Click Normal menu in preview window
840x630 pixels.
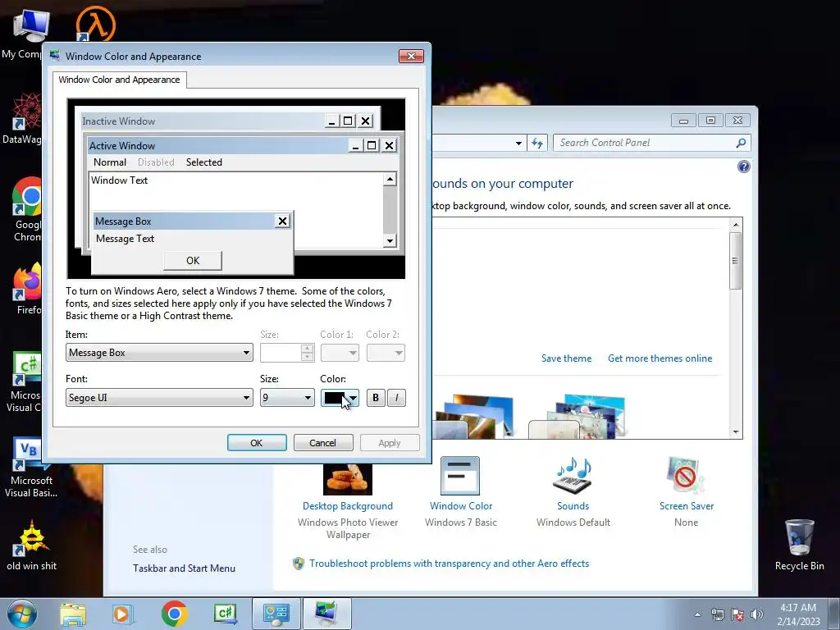tap(110, 162)
